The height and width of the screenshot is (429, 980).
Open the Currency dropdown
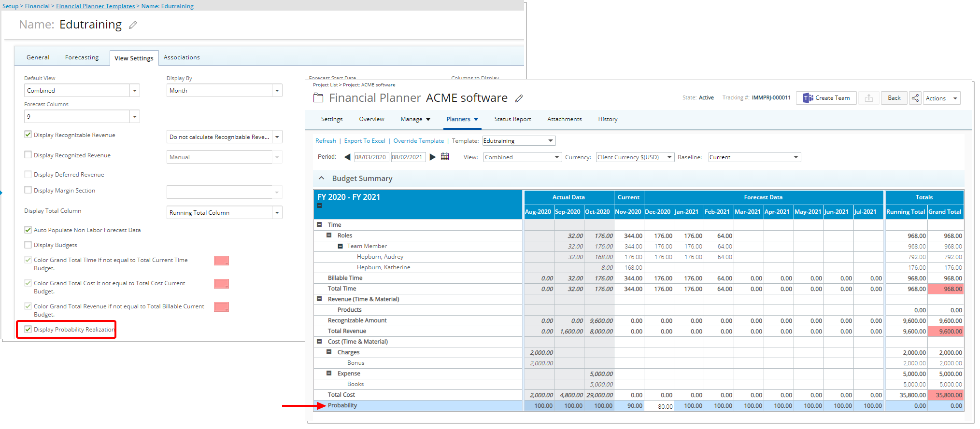tap(635, 157)
